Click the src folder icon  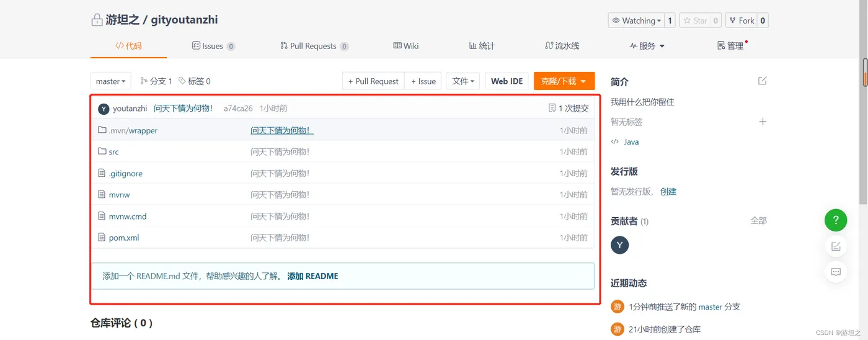(102, 151)
